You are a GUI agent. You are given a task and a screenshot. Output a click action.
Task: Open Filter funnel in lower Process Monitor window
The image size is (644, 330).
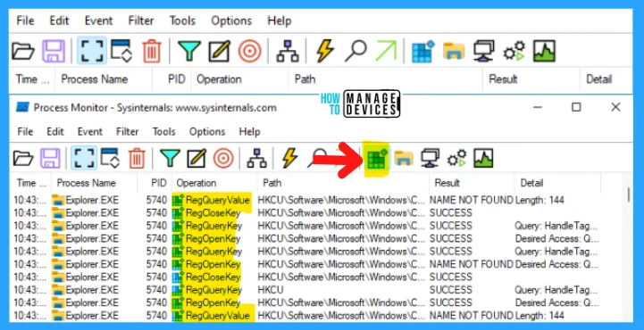[x=170, y=158]
